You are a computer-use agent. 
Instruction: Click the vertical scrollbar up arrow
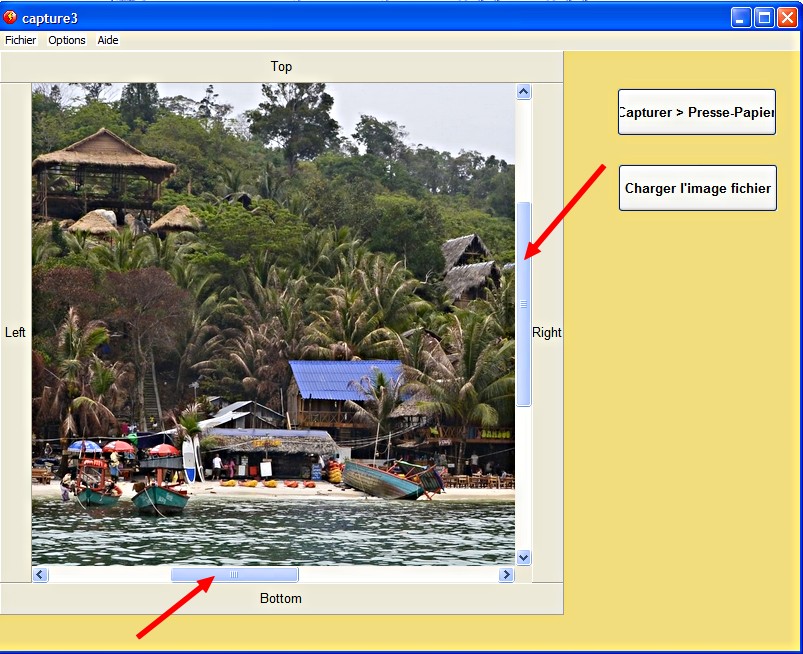523,92
